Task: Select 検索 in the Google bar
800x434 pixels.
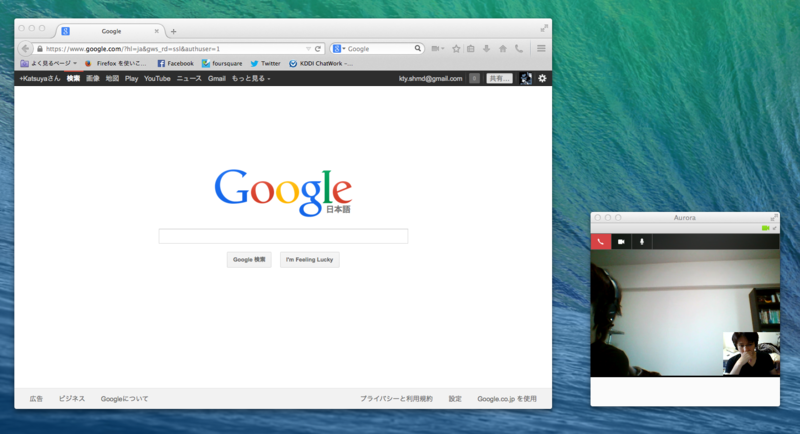Action: pyautogui.click(x=73, y=79)
